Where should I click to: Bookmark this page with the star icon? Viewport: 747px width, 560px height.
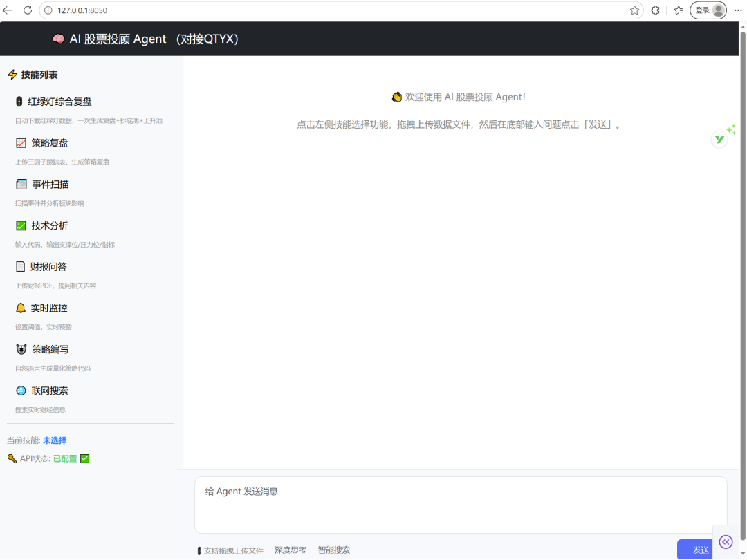pyautogui.click(x=634, y=10)
